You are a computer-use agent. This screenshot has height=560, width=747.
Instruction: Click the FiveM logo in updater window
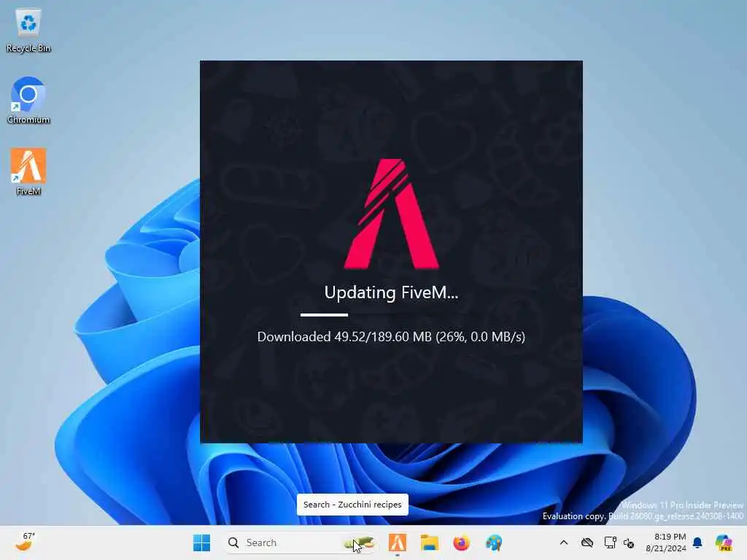point(391,214)
